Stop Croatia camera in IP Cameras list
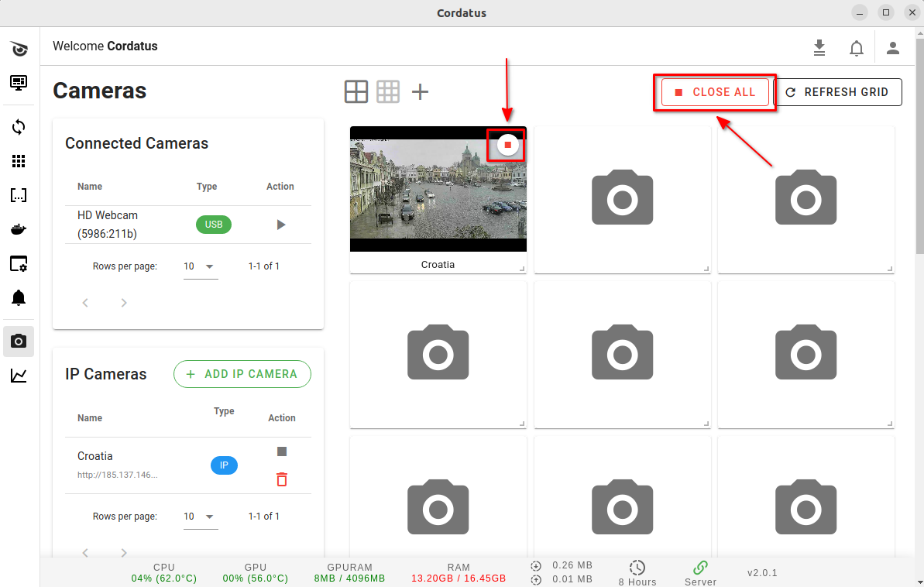This screenshot has width=924, height=587. tap(282, 451)
